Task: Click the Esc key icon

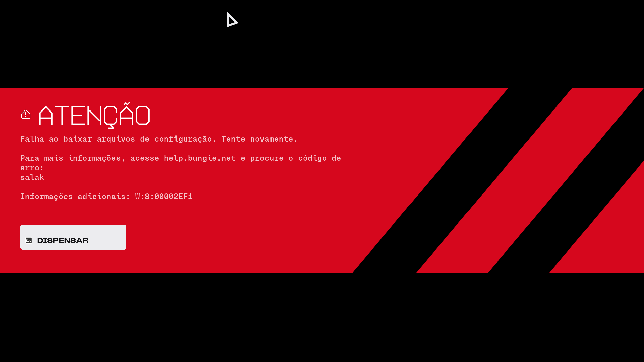Action: pos(29,240)
